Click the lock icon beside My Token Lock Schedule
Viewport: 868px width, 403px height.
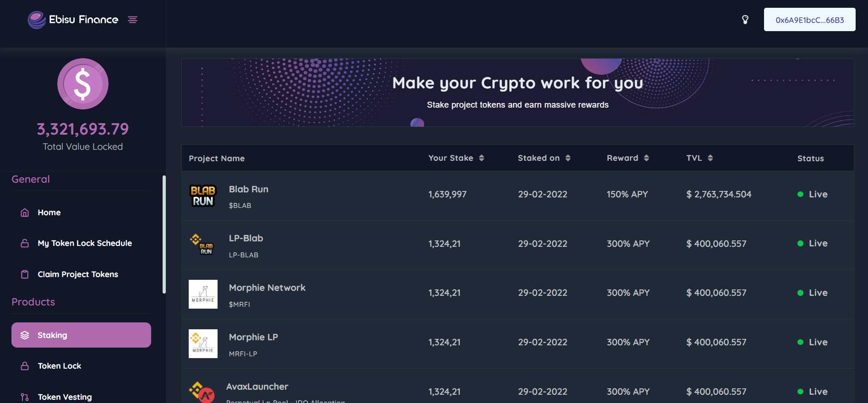point(25,243)
